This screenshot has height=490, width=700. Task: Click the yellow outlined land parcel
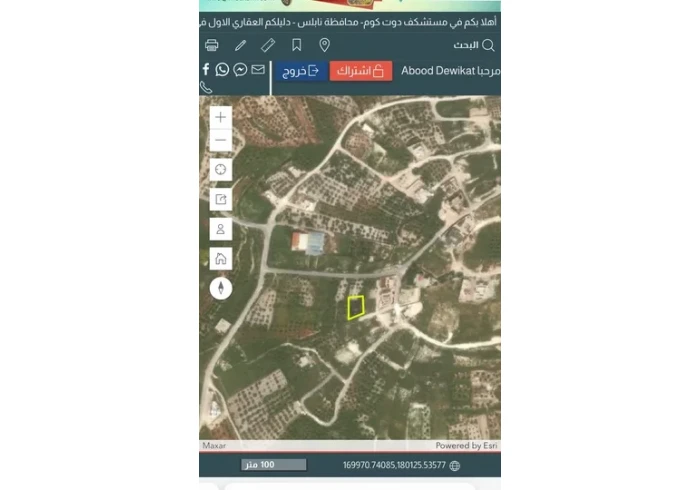coord(355,308)
